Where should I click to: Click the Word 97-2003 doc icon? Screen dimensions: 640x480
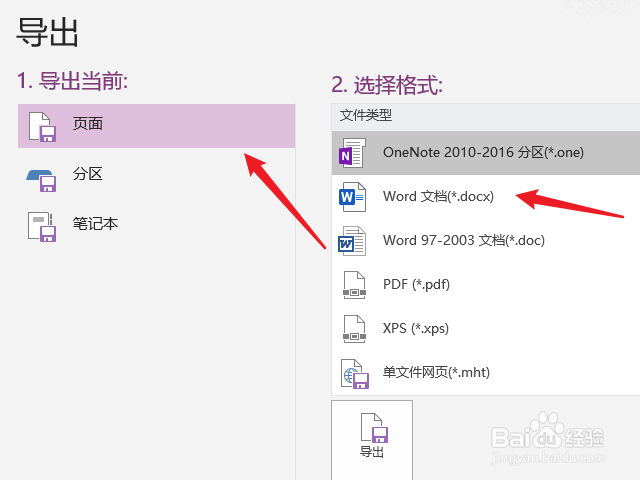[352, 241]
